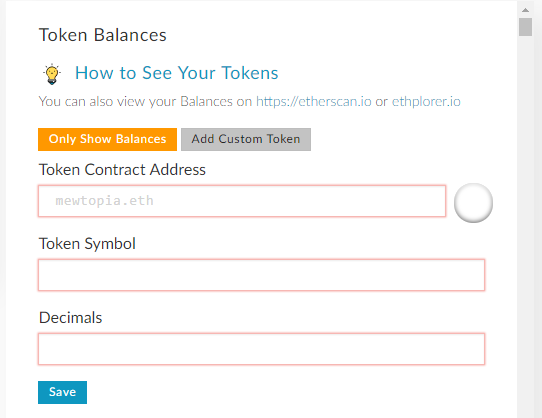Click the lightbulb tip icon
Image resolution: width=542 pixels, height=418 pixels.
tap(52, 74)
